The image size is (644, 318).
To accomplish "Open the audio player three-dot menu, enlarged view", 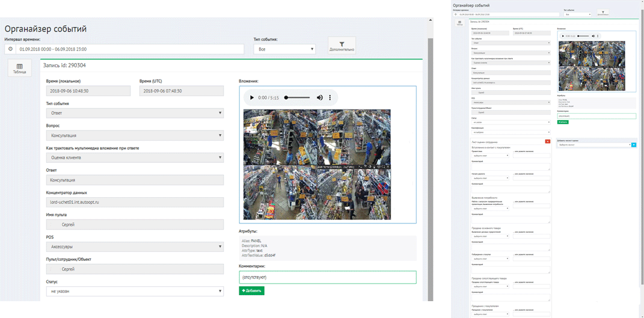I will pyautogui.click(x=330, y=97).
